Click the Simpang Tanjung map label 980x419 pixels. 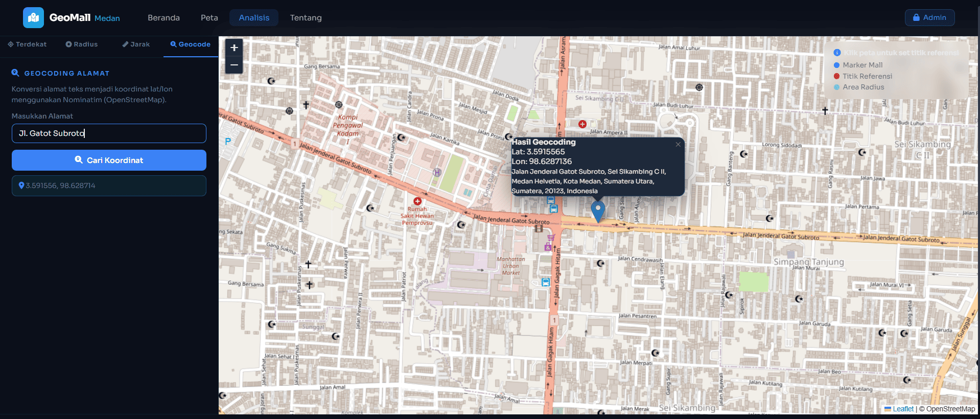pos(808,262)
